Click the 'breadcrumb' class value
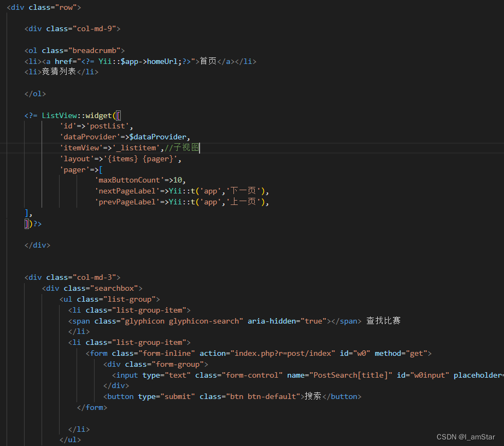Image resolution: width=504 pixels, height=446 pixels. click(x=95, y=51)
